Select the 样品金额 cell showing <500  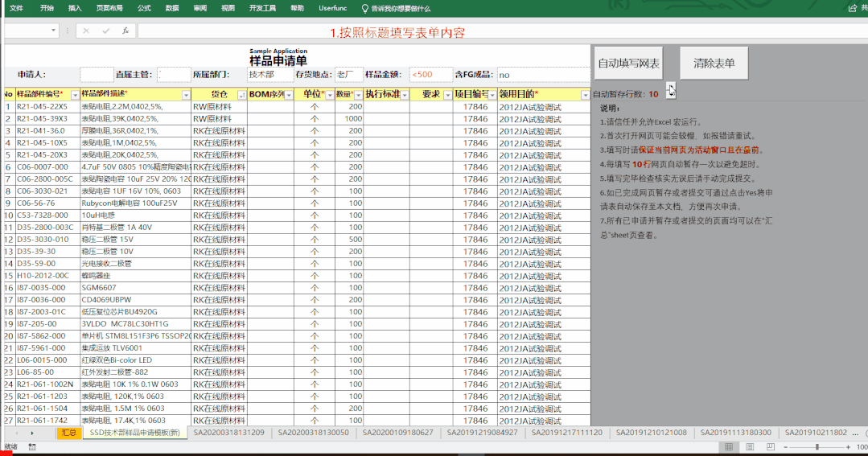(430, 74)
